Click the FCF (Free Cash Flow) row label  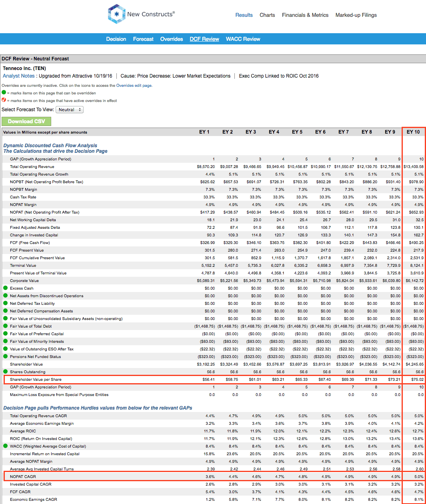(30, 243)
